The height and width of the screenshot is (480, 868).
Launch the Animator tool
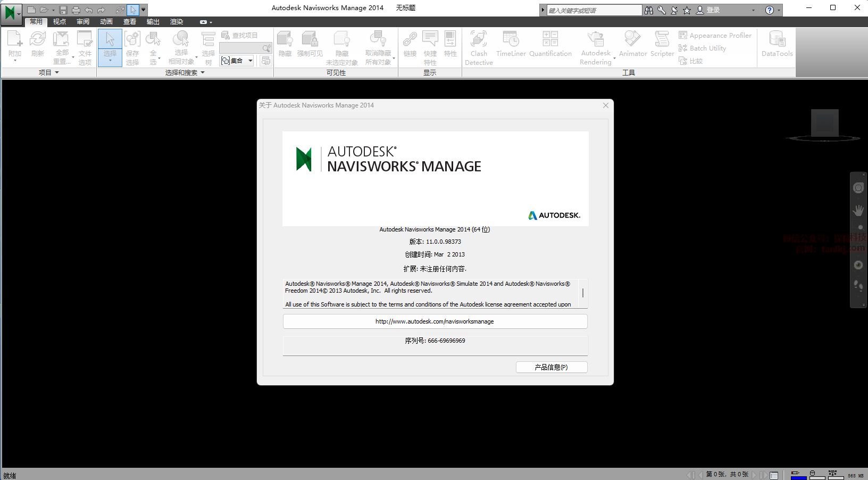point(632,40)
